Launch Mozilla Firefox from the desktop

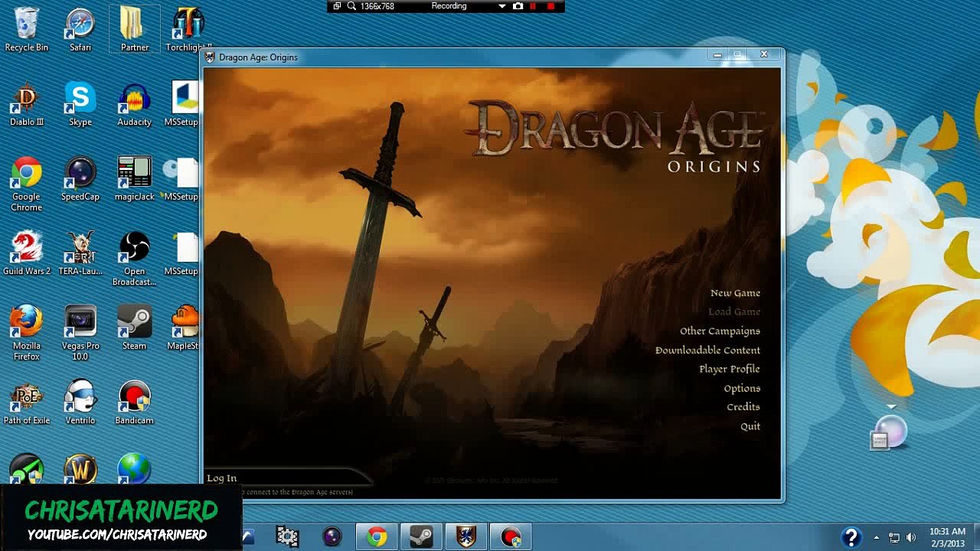coord(26,334)
